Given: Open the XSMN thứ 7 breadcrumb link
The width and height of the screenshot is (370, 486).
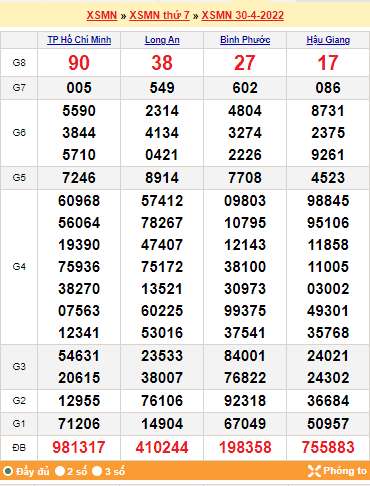Looking at the screenshot, I should (159, 15).
